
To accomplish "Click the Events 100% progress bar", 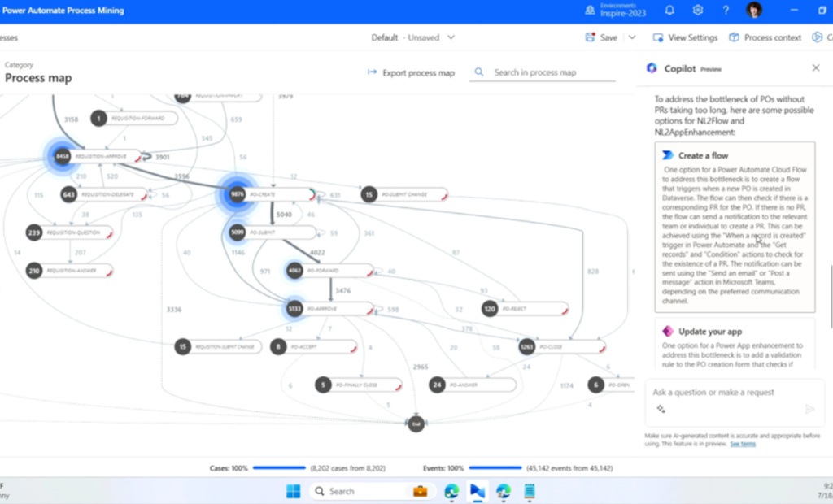I will point(495,468).
